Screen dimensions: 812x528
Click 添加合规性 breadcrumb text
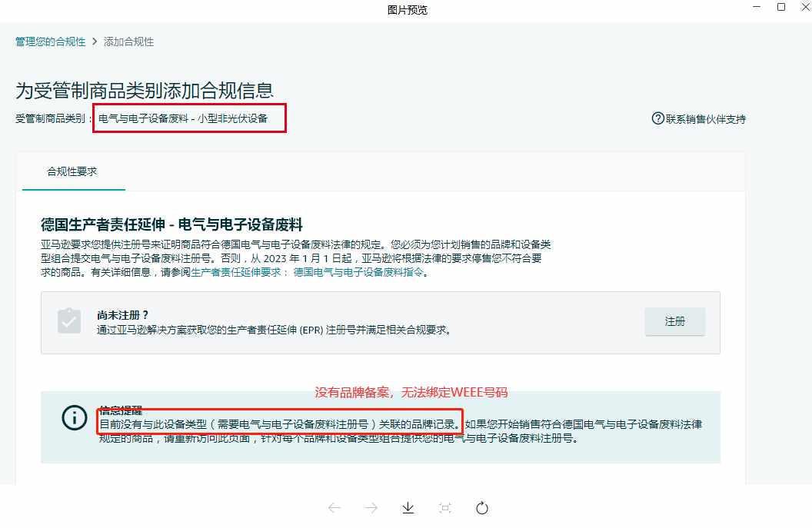pos(128,42)
